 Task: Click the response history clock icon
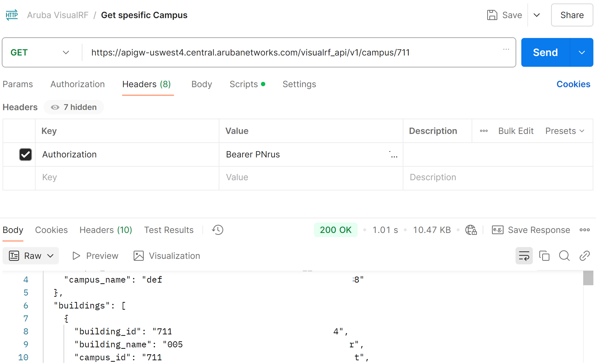(218, 230)
